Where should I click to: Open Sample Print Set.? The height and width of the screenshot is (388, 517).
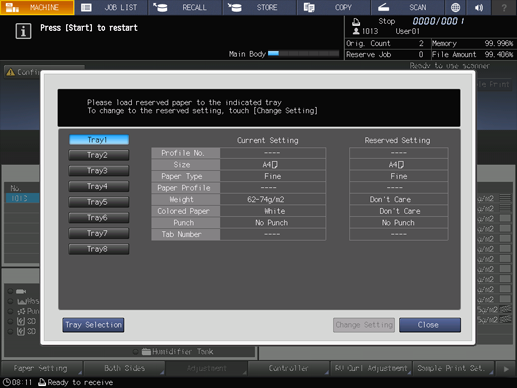[x=453, y=368]
